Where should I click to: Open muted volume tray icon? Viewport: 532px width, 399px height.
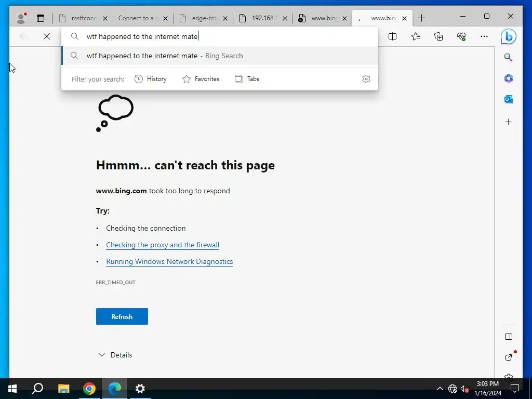464,389
